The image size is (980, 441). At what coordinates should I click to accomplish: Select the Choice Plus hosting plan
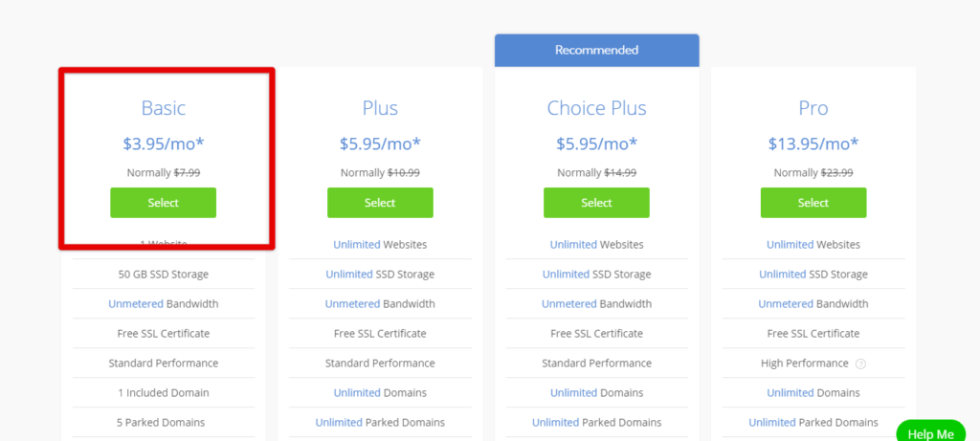pos(596,203)
